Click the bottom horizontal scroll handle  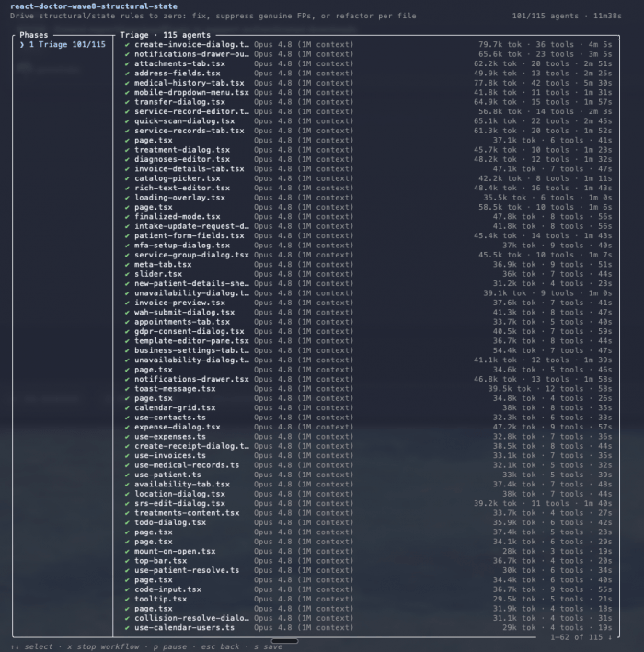point(284,641)
